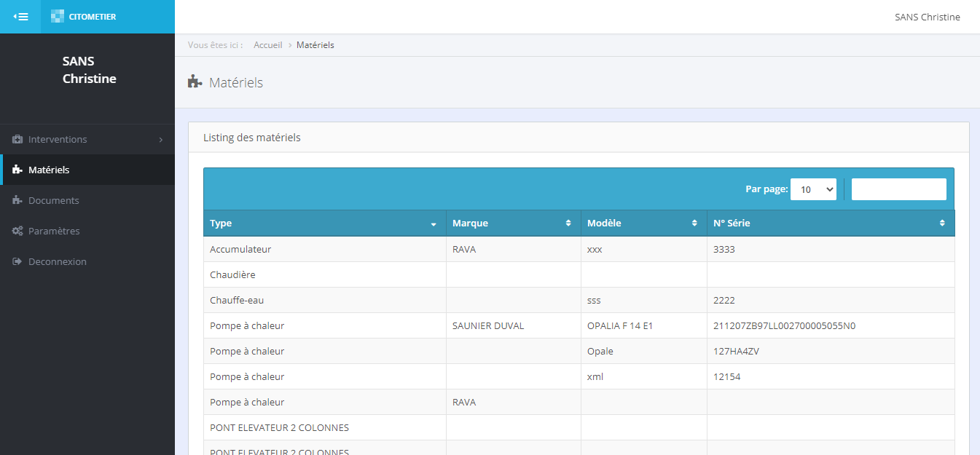This screenshot has width=980, height=455.
Task: Click the Documents puzzle icon in sidebar
Action: pyautogui.click(x=17, y=200)
